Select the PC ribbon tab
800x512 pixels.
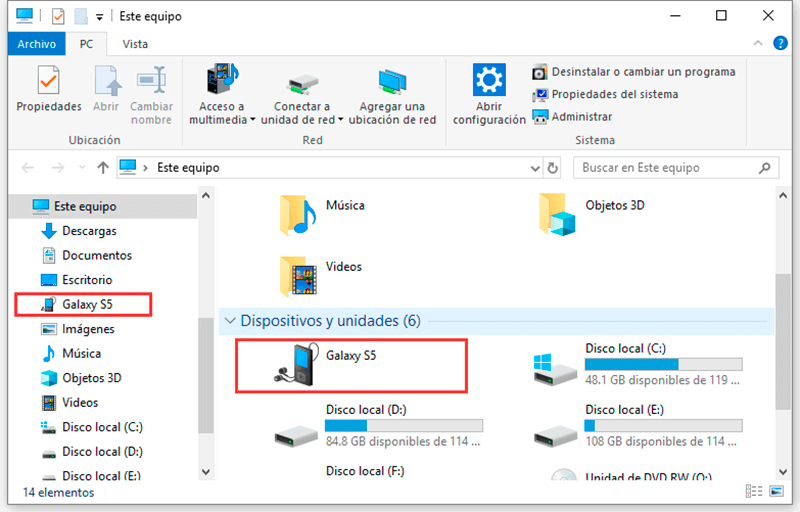pyautogui.click(x=86, y=44)
